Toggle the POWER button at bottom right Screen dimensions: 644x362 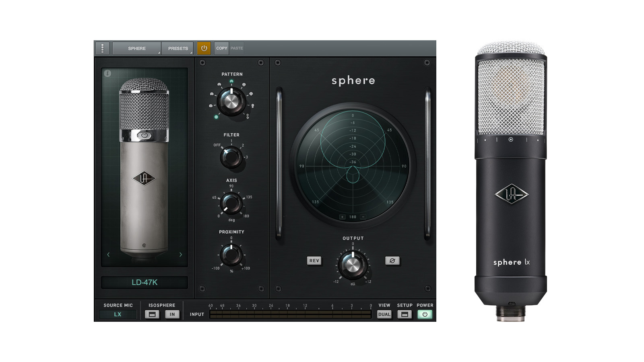point(425,315)
